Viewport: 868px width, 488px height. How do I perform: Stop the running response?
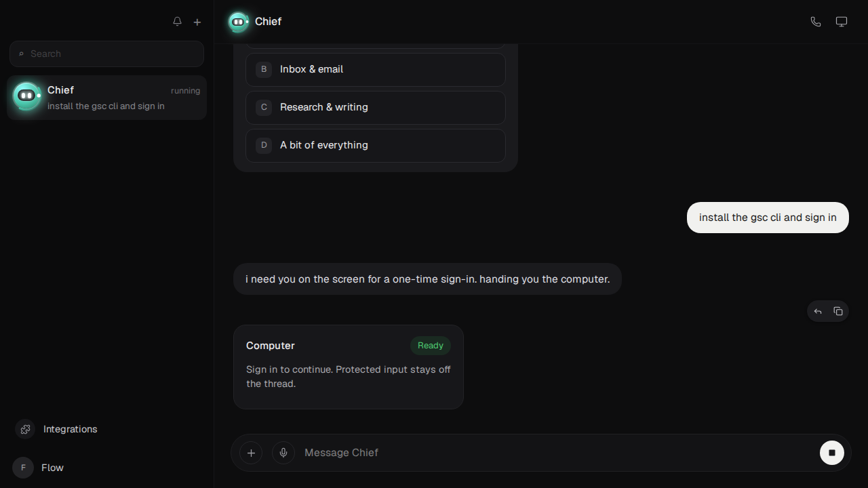[x=832, y=453]
